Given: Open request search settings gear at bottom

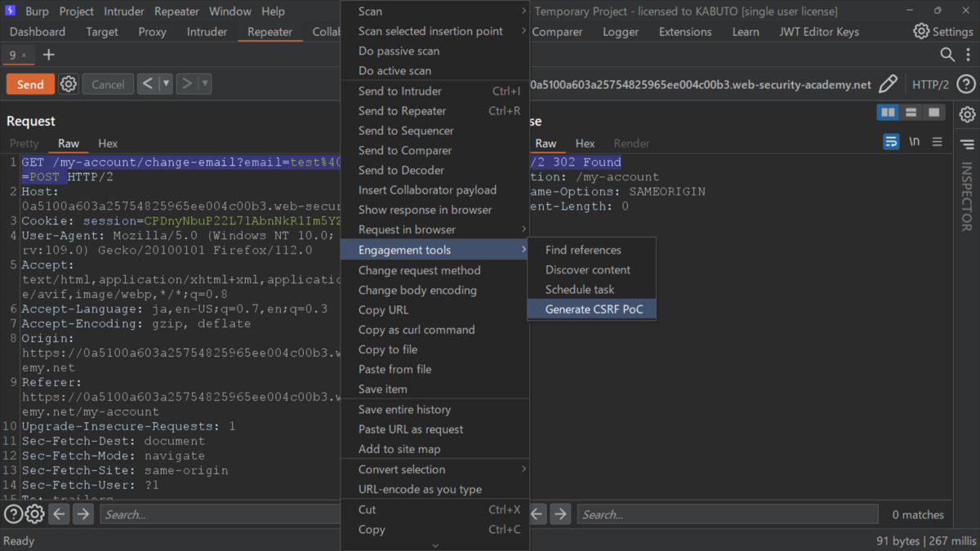Looking at the screenshot, I should 34,514.
